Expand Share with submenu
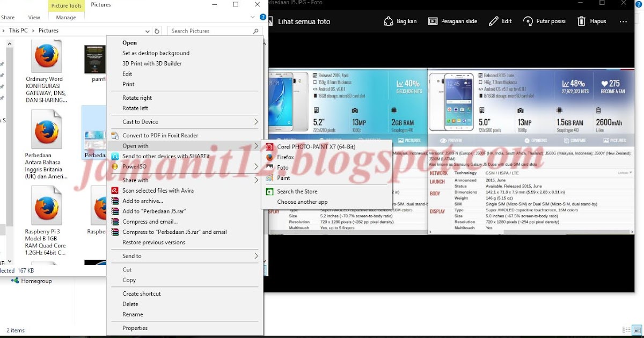644x338 pixels. tap(185, 180)
